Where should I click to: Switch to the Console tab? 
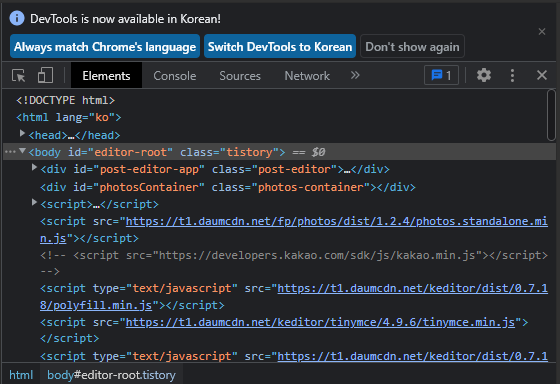click(x=175, y=75)
